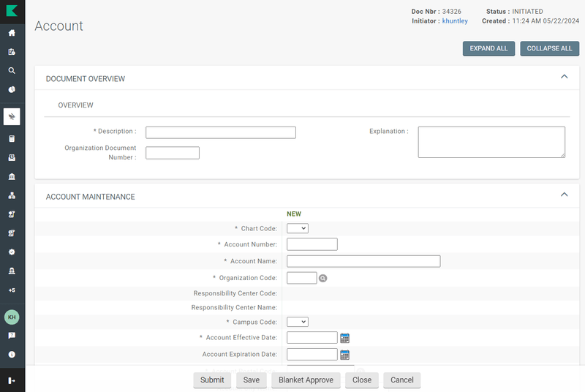Click the Kuali logo icon
The image size is (585, 392).
tap(12, 11)
